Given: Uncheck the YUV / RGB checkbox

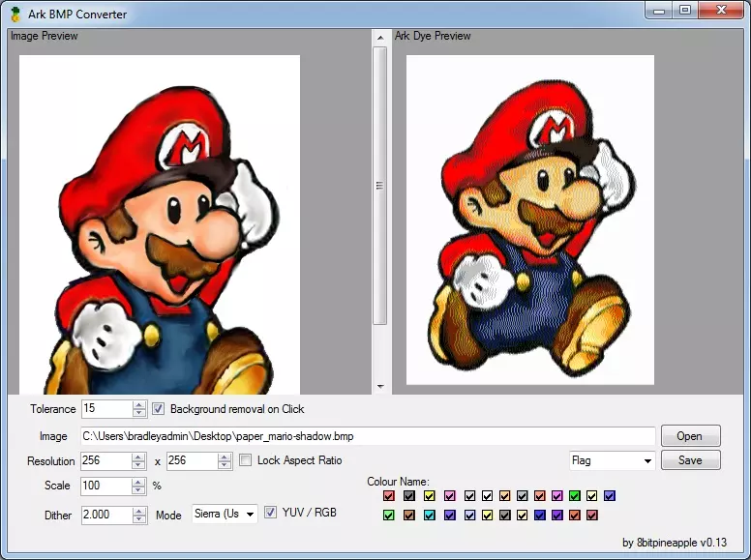Looking at the screenshot, I should tap(271, 513).
